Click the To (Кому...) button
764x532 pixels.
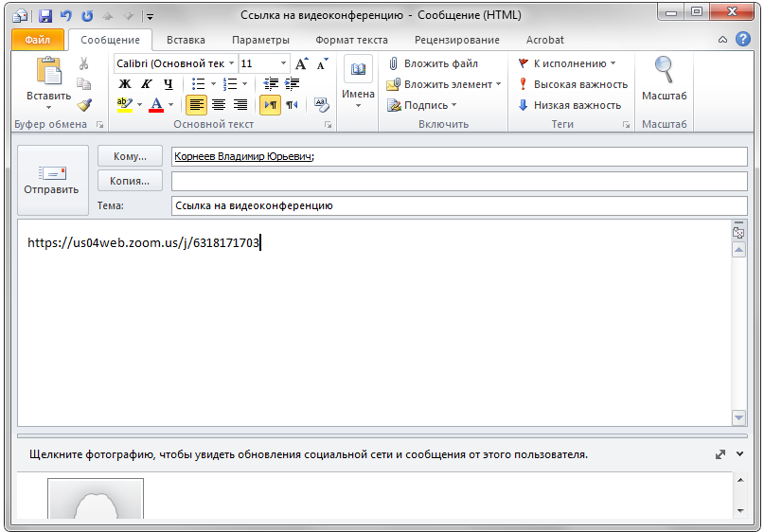[130, 156]
